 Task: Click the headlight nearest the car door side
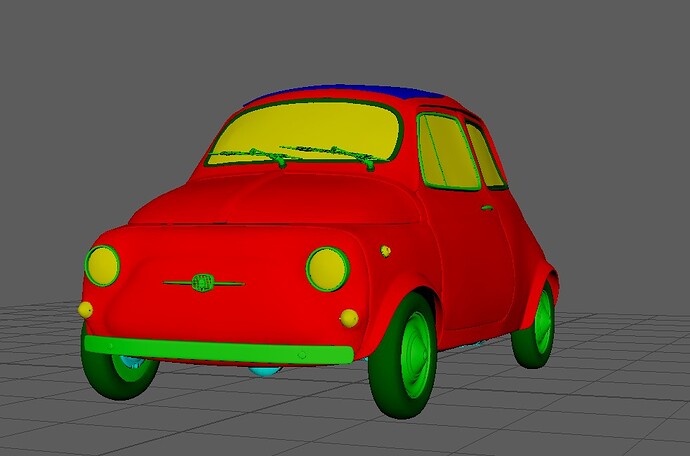tap(327, 268)
